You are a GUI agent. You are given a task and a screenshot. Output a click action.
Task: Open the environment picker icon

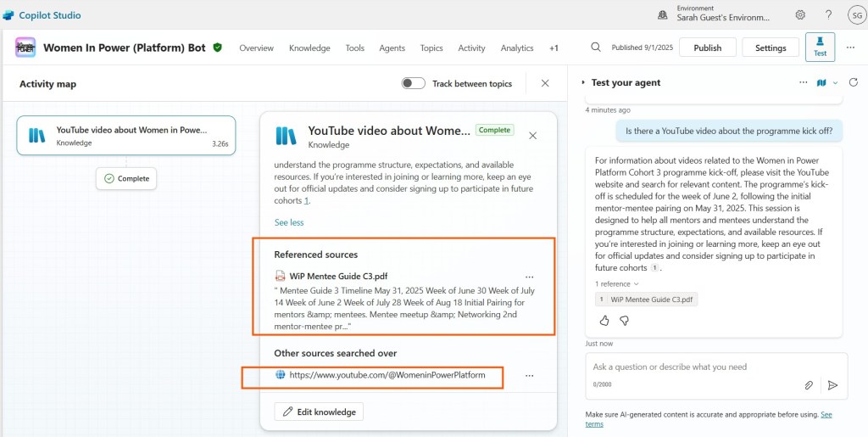point(663,15)
